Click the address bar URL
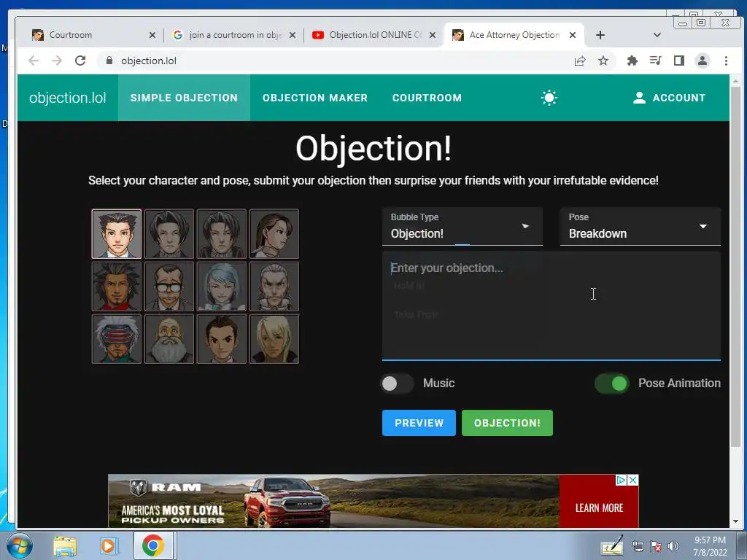This screenshot has width=747, height=560. click(149, 61)
